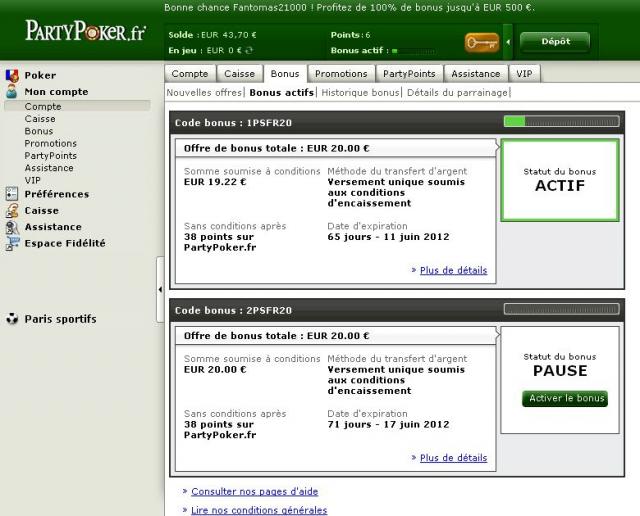Click the 1PSFR20 bonus progress bar

(x=562, y=121)
